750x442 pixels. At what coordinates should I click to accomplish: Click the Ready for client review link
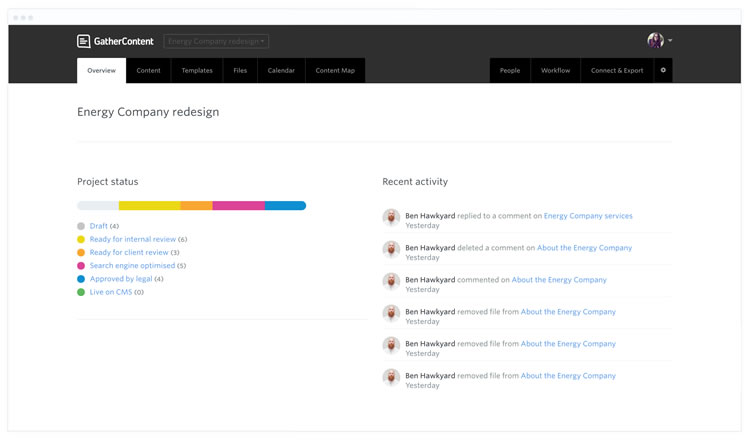coord(129,253)
